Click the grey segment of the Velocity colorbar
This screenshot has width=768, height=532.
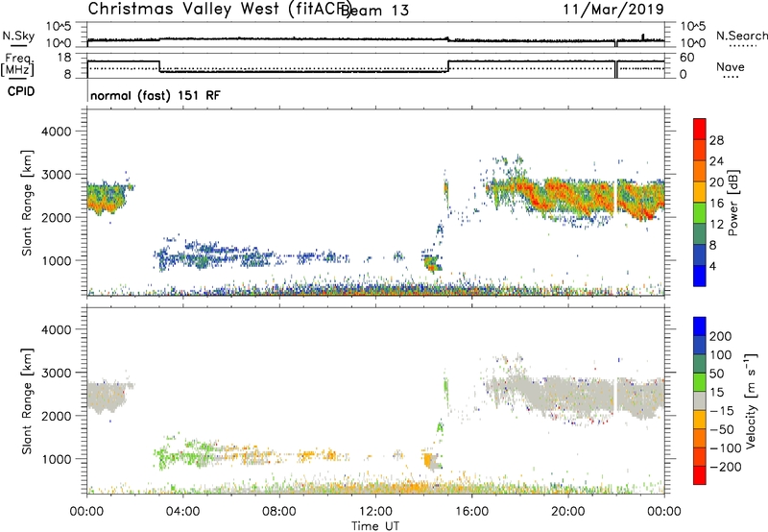700,401
